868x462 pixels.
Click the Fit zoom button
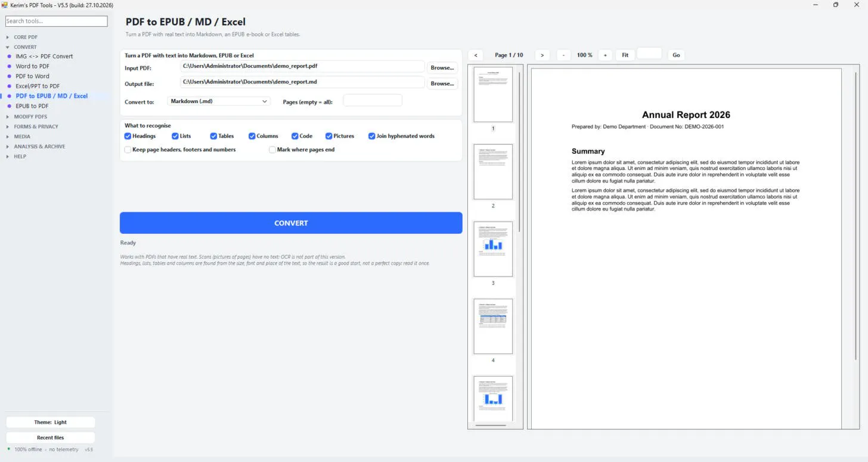625,55
